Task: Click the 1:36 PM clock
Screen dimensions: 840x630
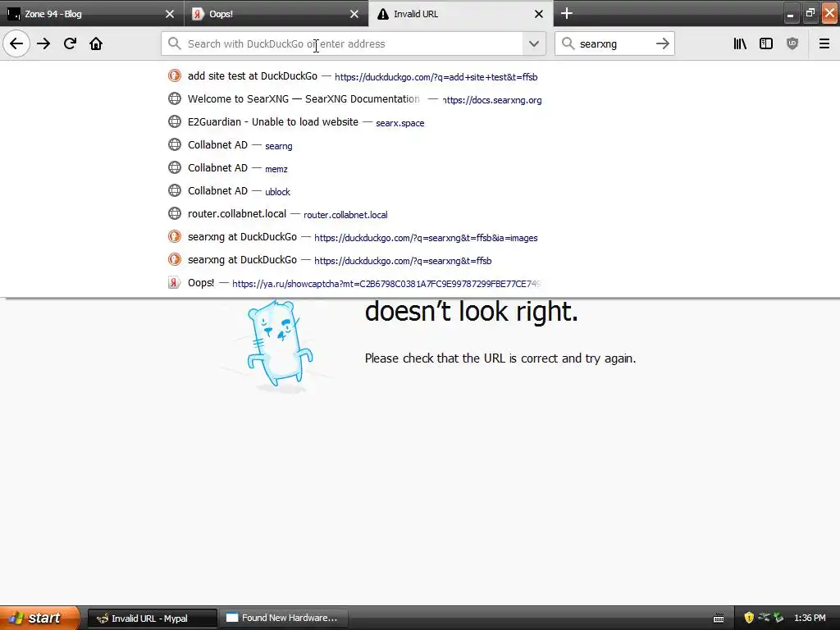Action: click(810, 618)
